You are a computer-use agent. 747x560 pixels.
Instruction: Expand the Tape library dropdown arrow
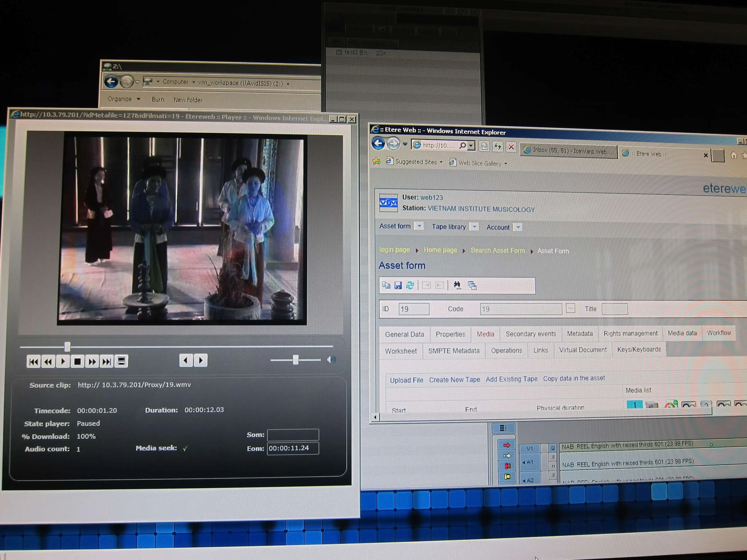[474, 227]
